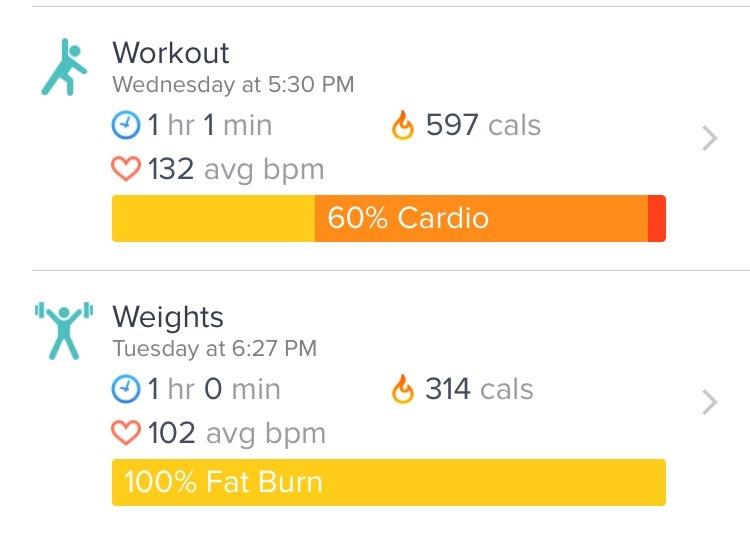Image resolution: width=750 pixels, height=533 pixels.
Task: Tap the flame icon next to 314 cals
Action: point(403,389)
